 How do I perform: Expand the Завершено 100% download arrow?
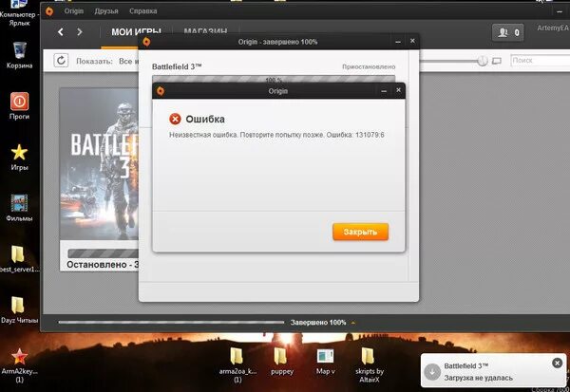pos(353,323)
